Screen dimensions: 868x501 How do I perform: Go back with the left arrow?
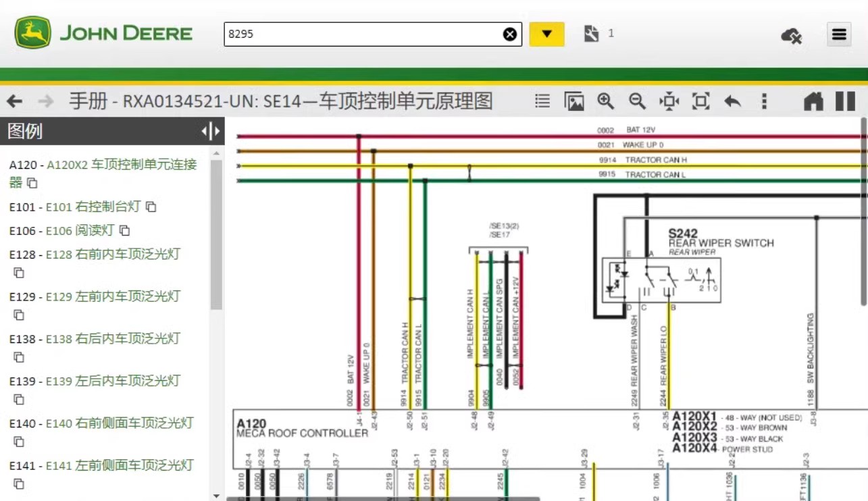tap(14, 101)
